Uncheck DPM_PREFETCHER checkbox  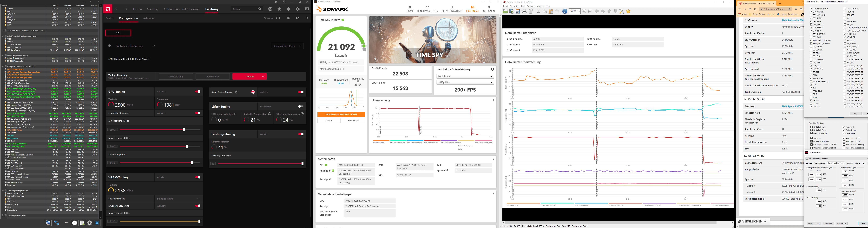pyautogui.click(x=811, y=9)
